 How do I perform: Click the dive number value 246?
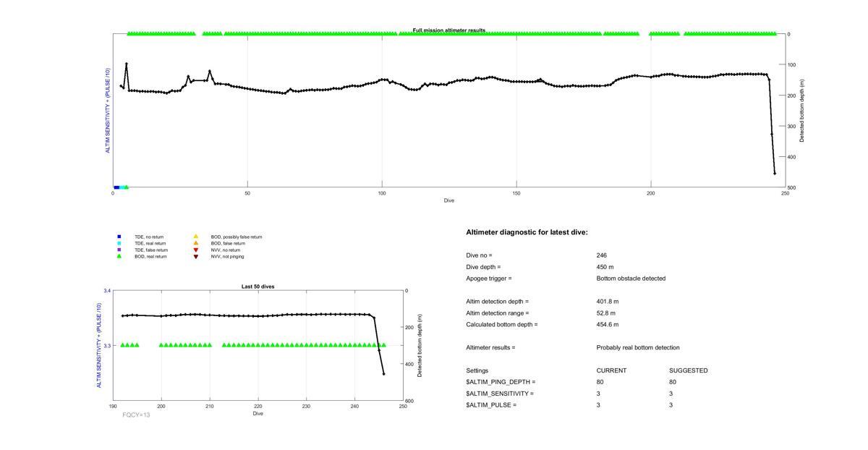click(x=602, y=255)
